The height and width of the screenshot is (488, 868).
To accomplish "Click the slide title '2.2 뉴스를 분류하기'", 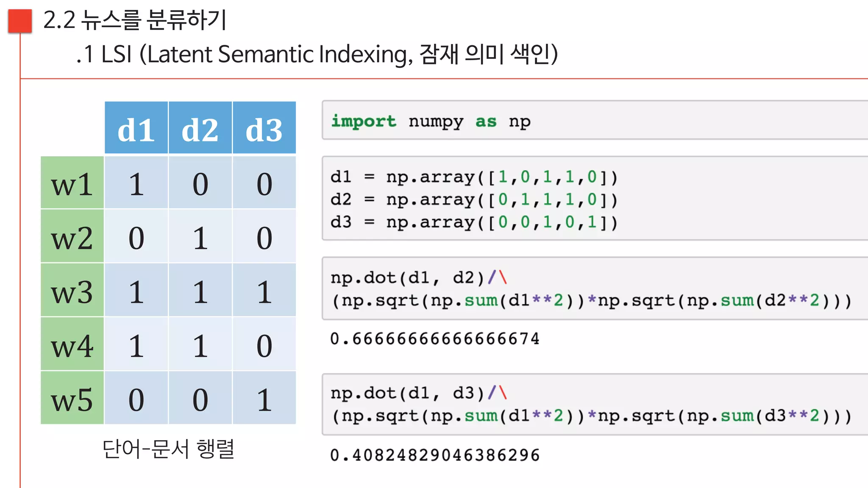I will 135,20.
